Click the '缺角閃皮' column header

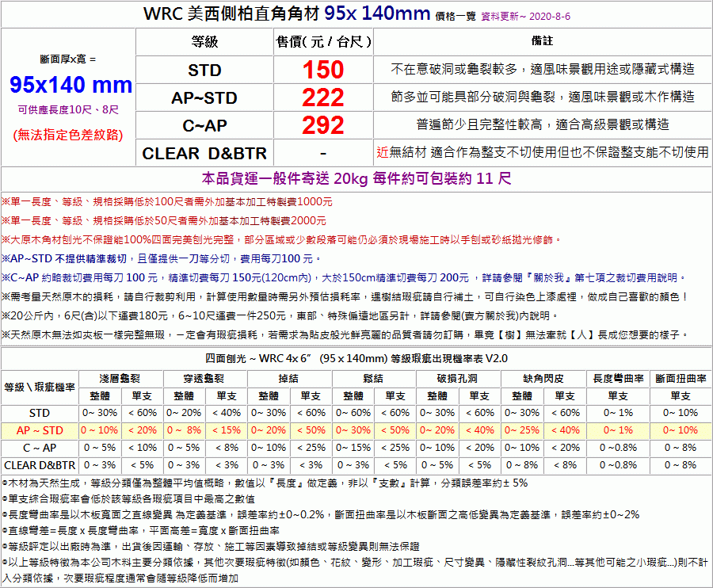[x=543, y=378]
